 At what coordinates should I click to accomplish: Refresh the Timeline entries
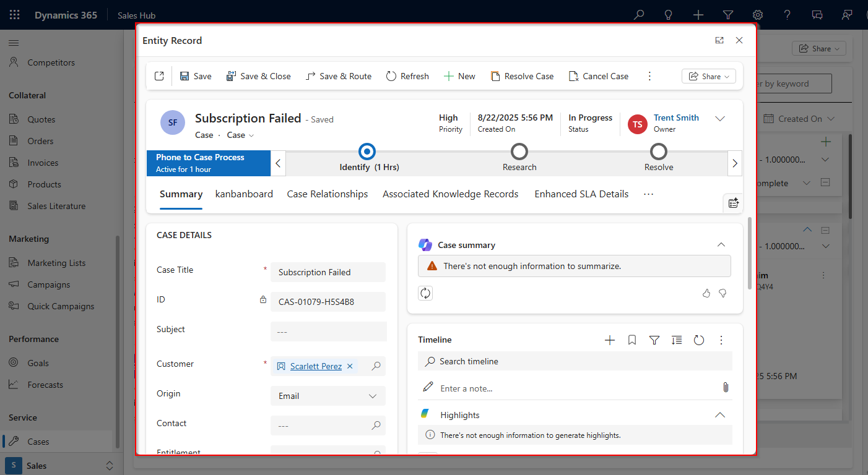(699, 340)
